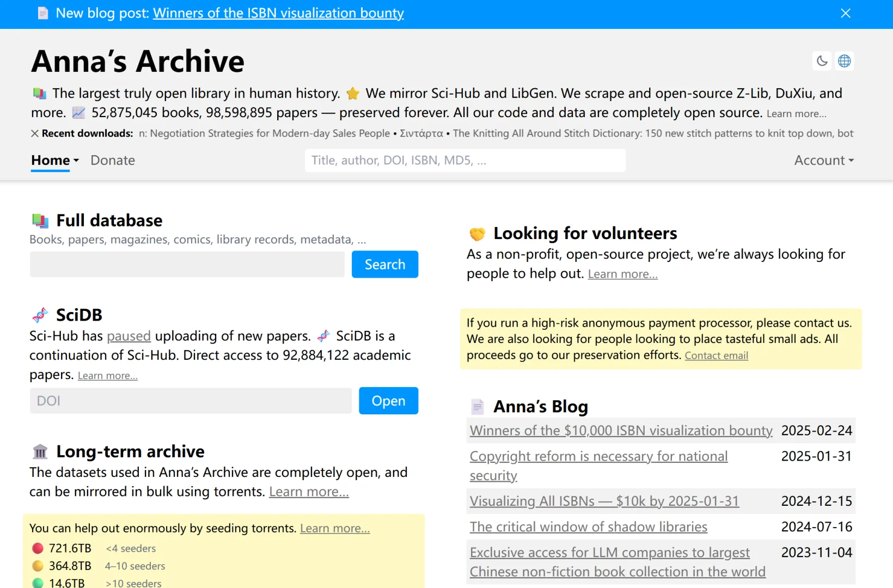This screenshot has width=893, height=588.
Task: Toggle dark mode with the moon icon
Action: [x=822, y=61]
